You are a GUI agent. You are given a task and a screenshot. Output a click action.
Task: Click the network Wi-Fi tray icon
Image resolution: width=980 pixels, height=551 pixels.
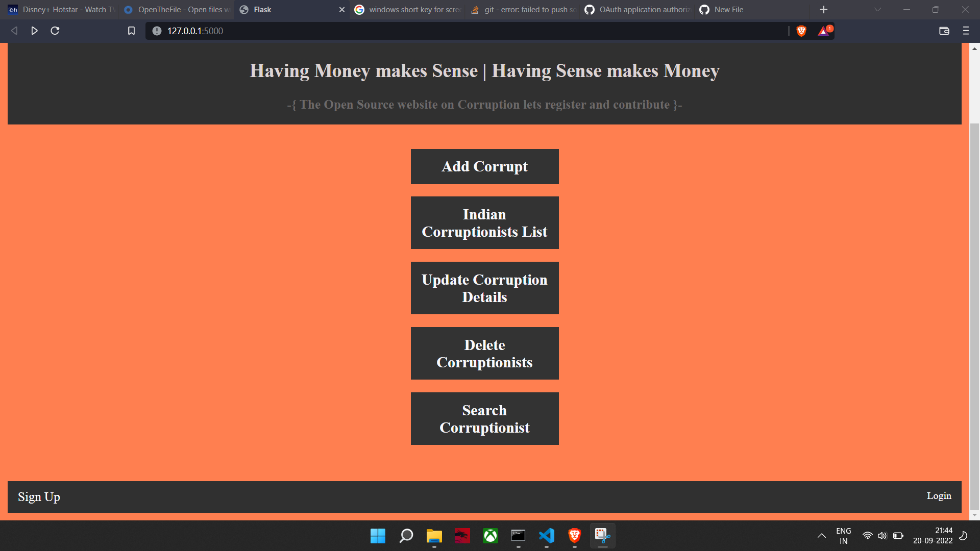(x=868, y=536)
